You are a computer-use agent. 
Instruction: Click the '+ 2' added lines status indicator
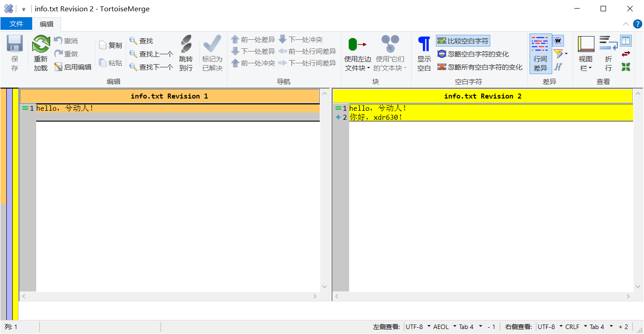[x=624, y=327]
